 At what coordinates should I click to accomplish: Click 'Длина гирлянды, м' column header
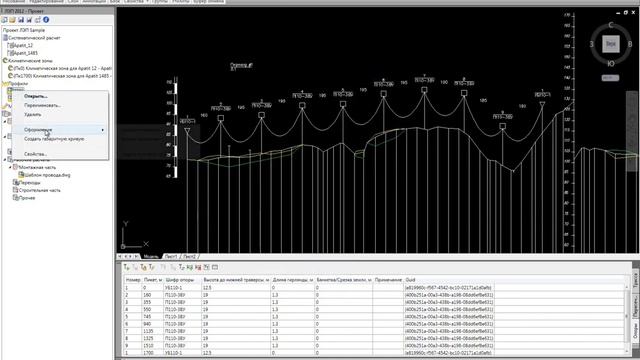(293, 280)
